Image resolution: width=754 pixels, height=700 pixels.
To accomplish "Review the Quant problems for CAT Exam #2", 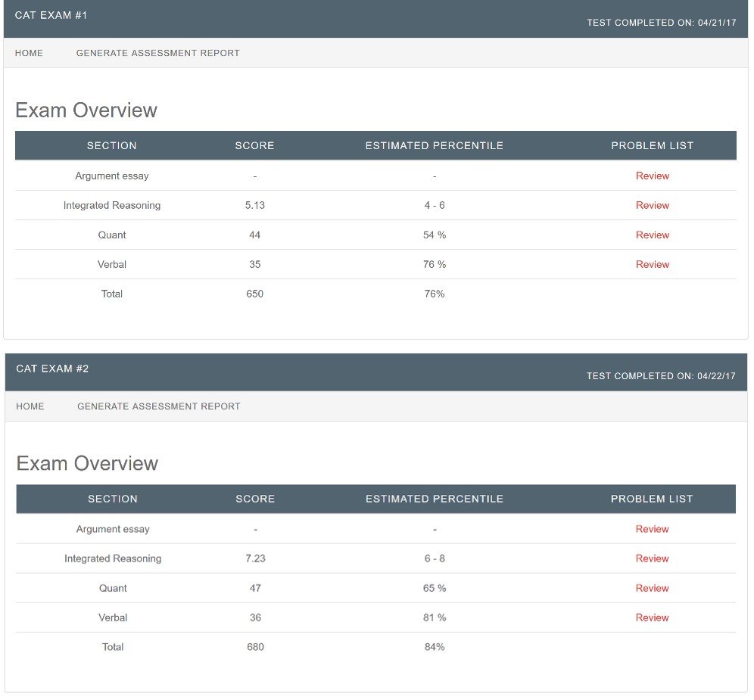I will pos(652,588).
